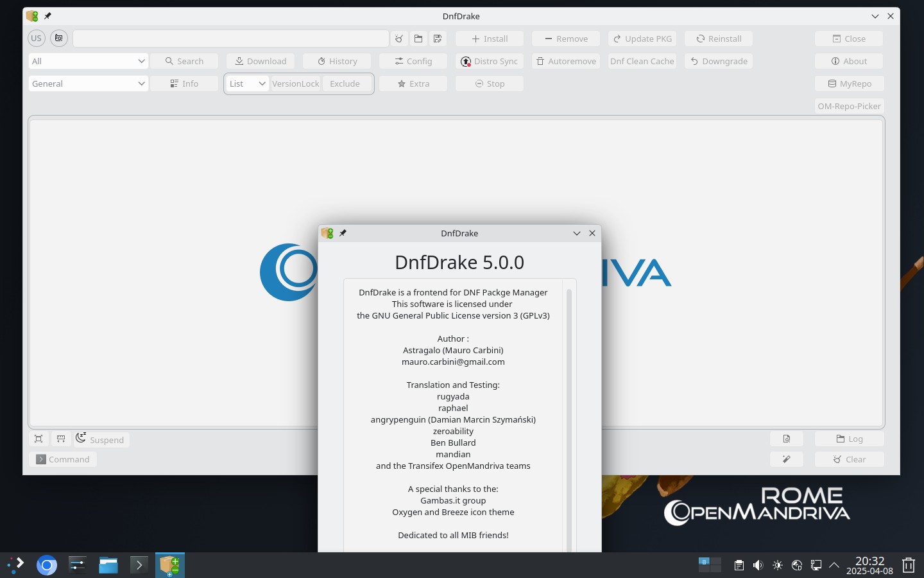Viewport: 924px width, 578px height.
Task: Toggle the VersionLock button
Action: pos(296,83)
